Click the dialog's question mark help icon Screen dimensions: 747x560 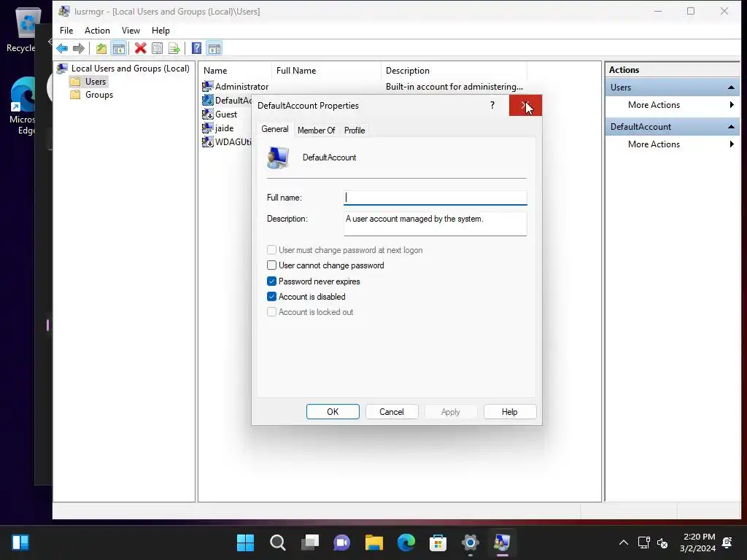coord(492,105)
